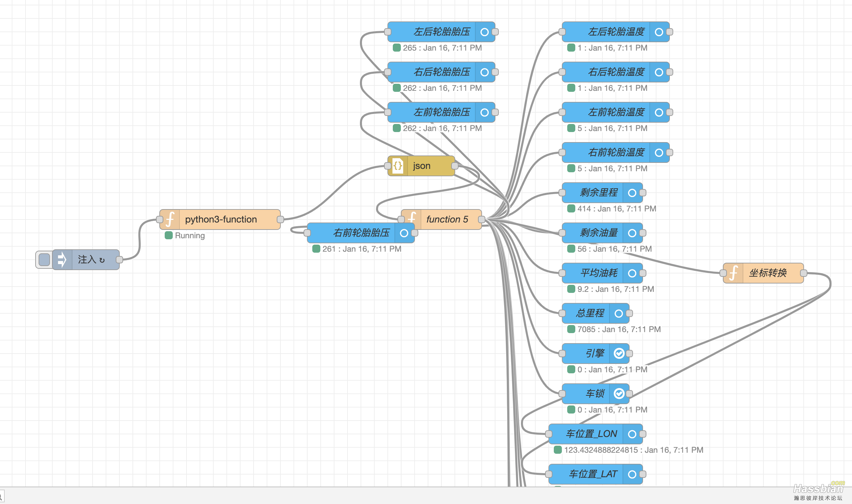Click the 右后轮胎胎压 node's Home Assistant icon
This screenshot has height=504, width=852.
click(x=485, y=72)
